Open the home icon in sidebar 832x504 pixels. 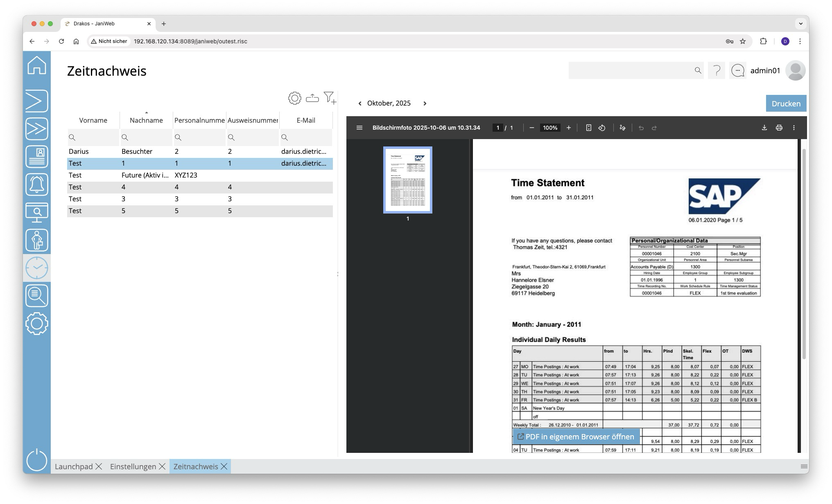click(x=37, y=65)
